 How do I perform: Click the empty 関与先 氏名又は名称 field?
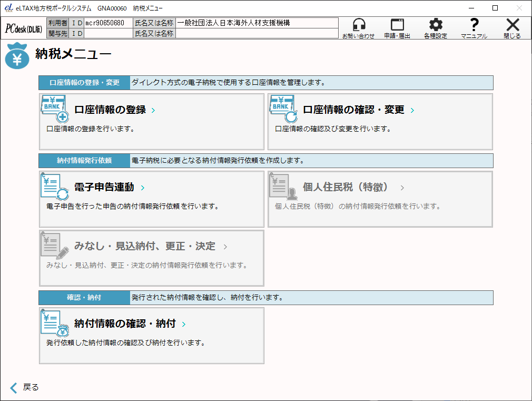click(x=257, y=33)
